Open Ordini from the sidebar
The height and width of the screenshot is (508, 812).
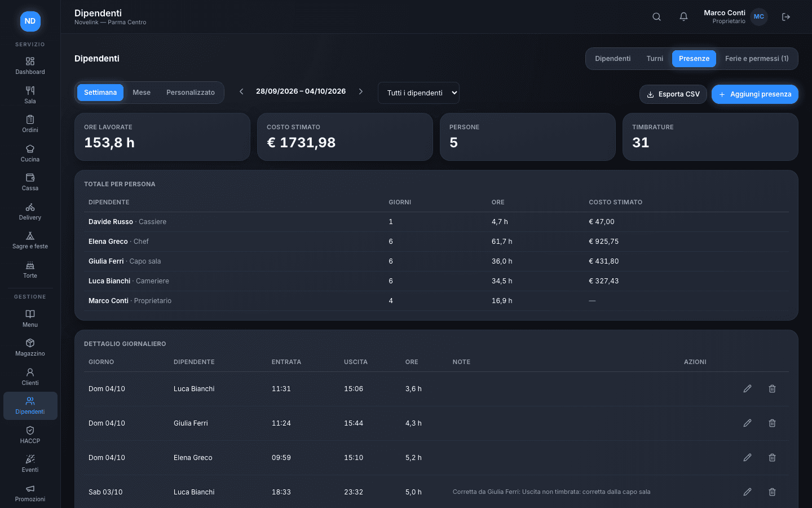click(x=30, y=124)
